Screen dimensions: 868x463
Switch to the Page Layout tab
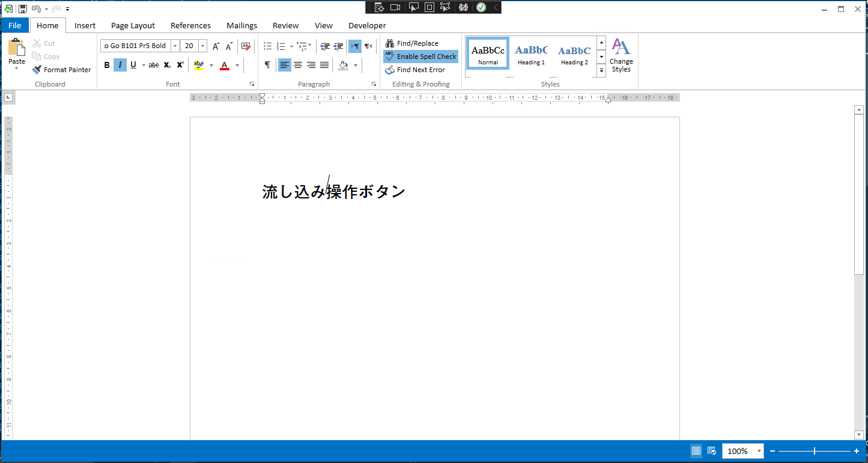(x=133, y=25)
